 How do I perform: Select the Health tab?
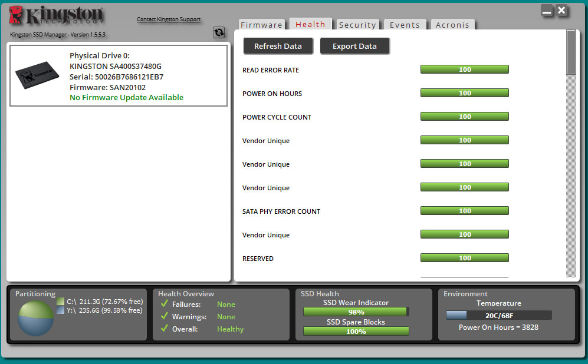[x=310, y=24]
